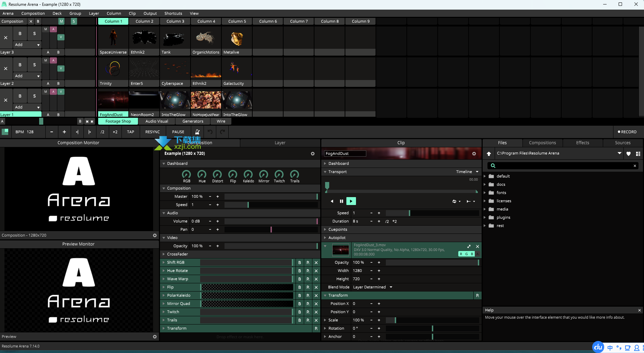The width and height of the screenshot is (644, 353).
Task: Remove the Wave Warp effect
Action: tap(316, 279)
